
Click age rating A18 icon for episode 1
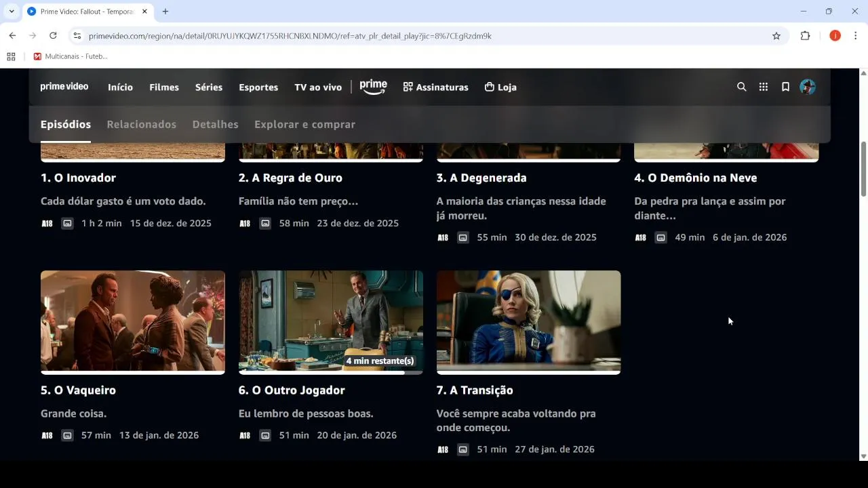pyautogui.click(x=47, y=223)
